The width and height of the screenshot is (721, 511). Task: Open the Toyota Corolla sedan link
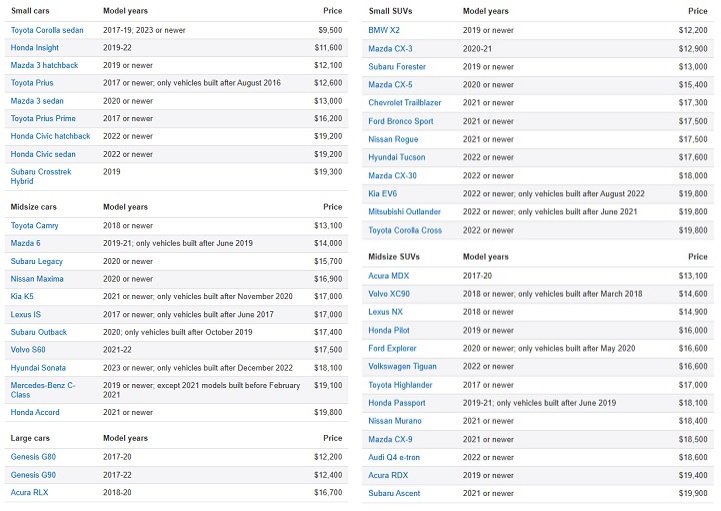click(x=47, y=30)
